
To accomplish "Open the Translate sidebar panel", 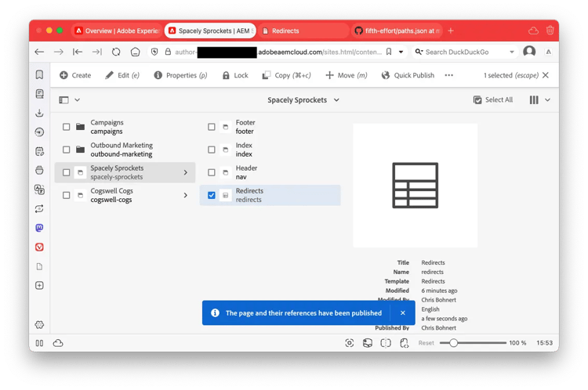I will click(x=39, y=190).
